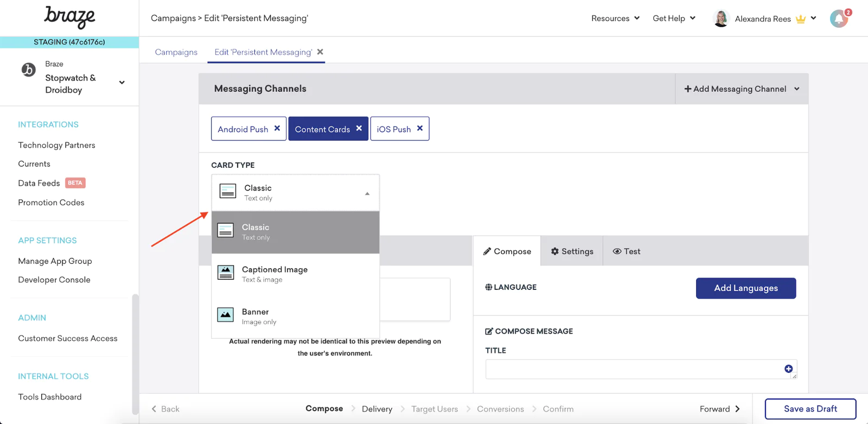Screen dimensions: 868x424
Task: Click into the Title input field
Action: click(632, 369)
